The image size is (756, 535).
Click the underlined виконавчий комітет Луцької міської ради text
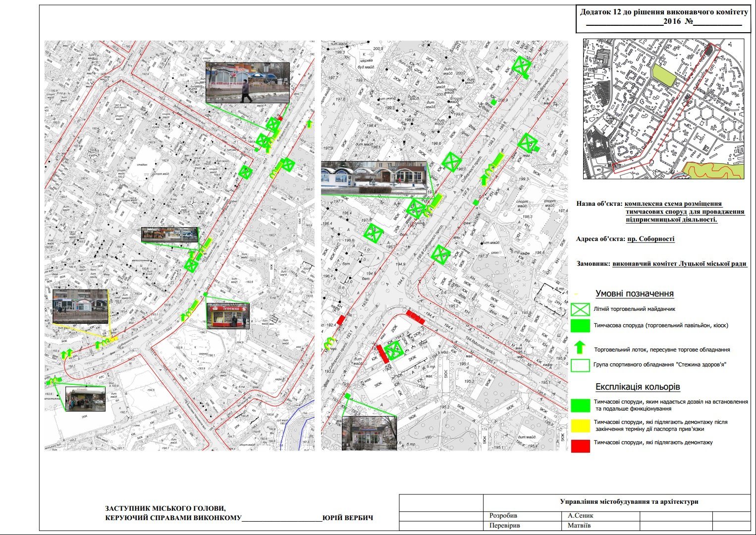pyautogui.click(x=679, y=264)
